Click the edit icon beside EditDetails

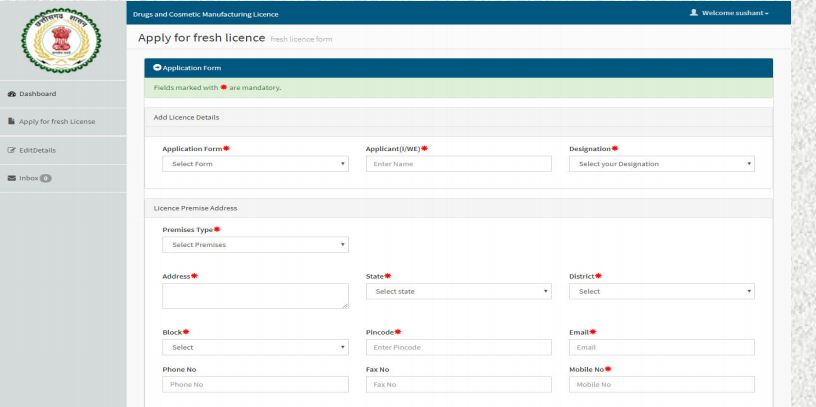tap(10, 150)
